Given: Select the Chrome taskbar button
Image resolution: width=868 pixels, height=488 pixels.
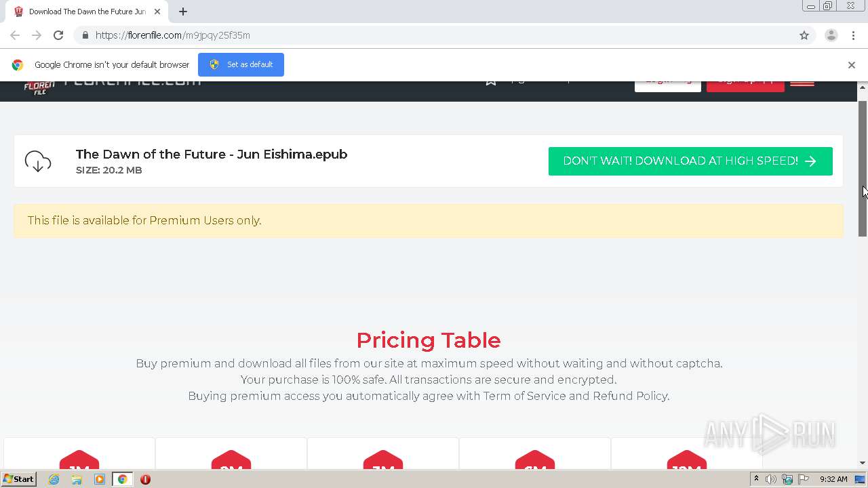Looking at the screenshot, I should tap(122, 479).
